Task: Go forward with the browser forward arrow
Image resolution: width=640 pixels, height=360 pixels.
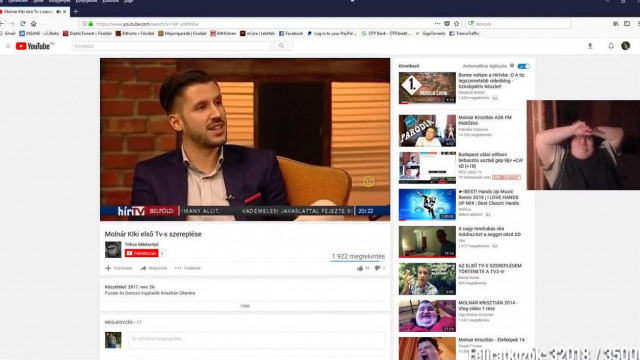Action: [11, 24]
